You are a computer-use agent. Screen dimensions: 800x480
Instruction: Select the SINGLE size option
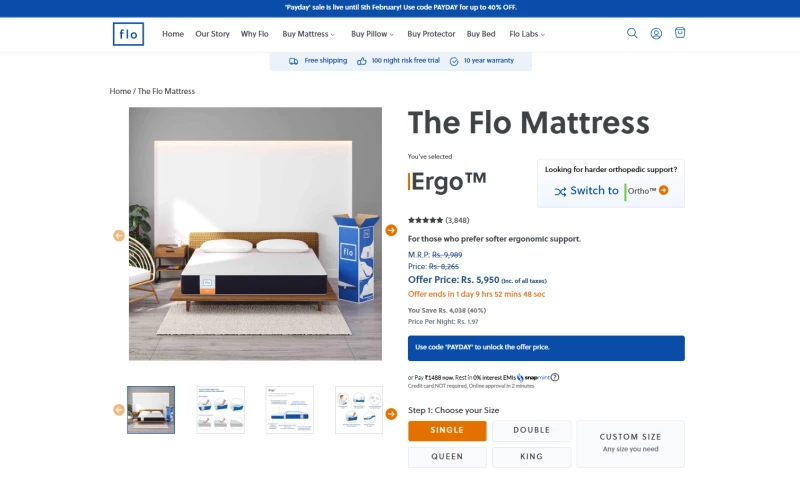447,431
